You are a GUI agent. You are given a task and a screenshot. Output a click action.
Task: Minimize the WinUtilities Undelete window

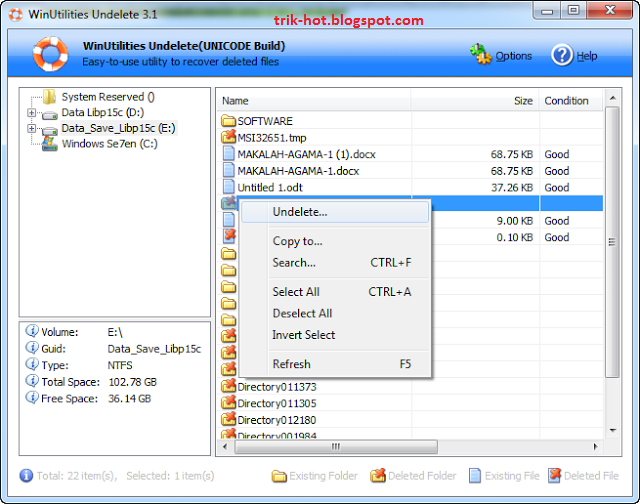pyautogui.click(x=547, y=11)
